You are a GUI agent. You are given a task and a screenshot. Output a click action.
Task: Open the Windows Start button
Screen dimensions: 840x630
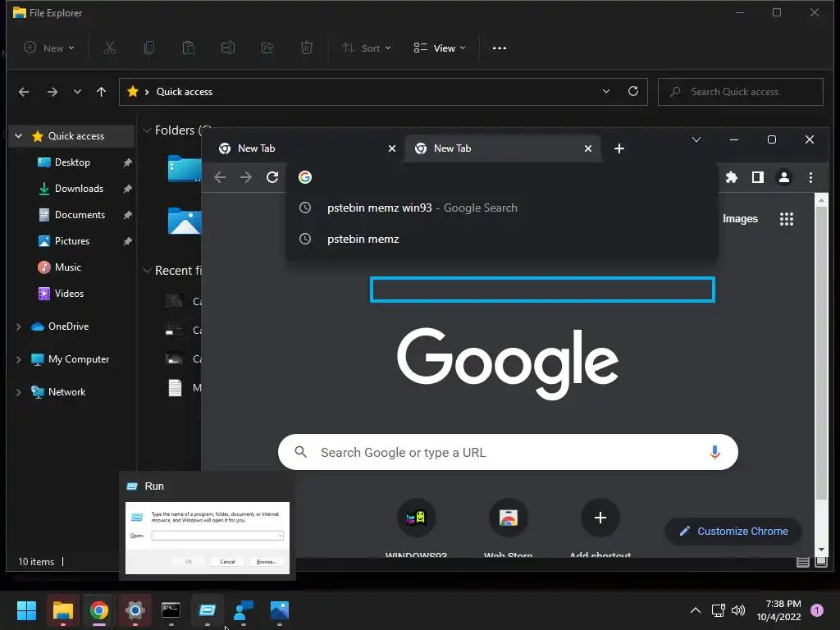26,610
